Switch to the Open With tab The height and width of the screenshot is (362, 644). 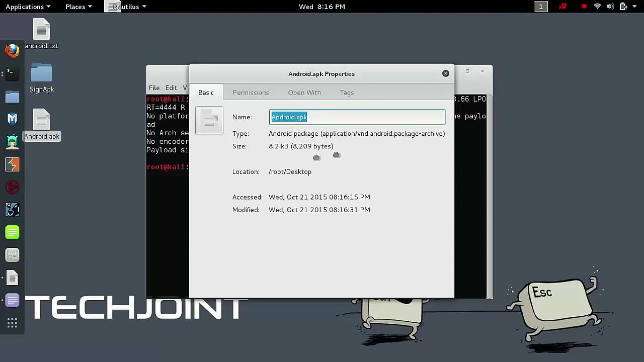[304, 93]
